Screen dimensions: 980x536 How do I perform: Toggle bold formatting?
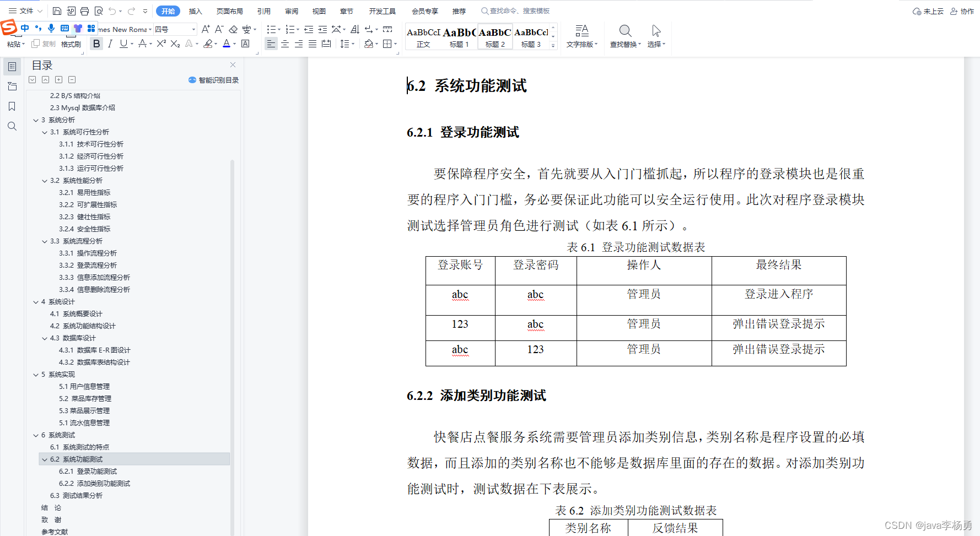(96, 44)
